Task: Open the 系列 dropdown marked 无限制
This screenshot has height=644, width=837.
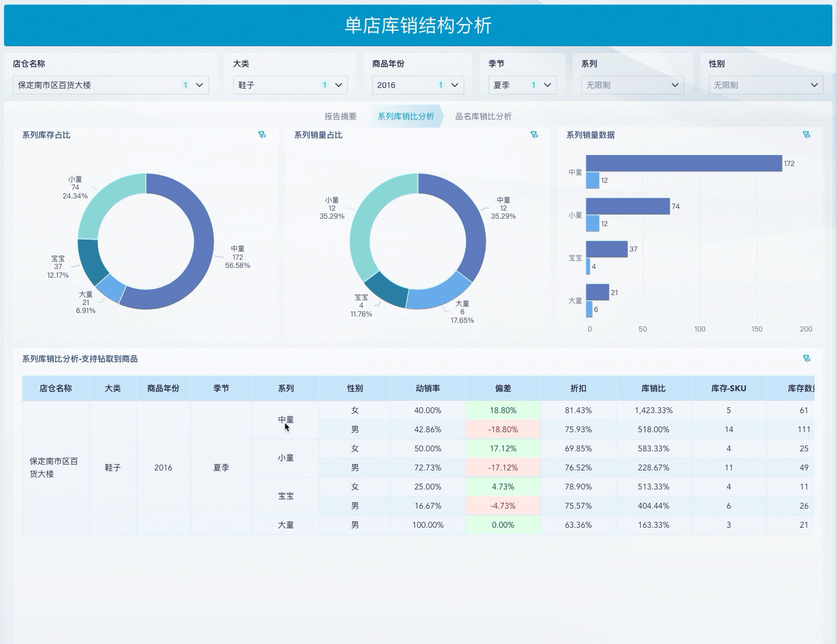Action: (x=675, y=85)
